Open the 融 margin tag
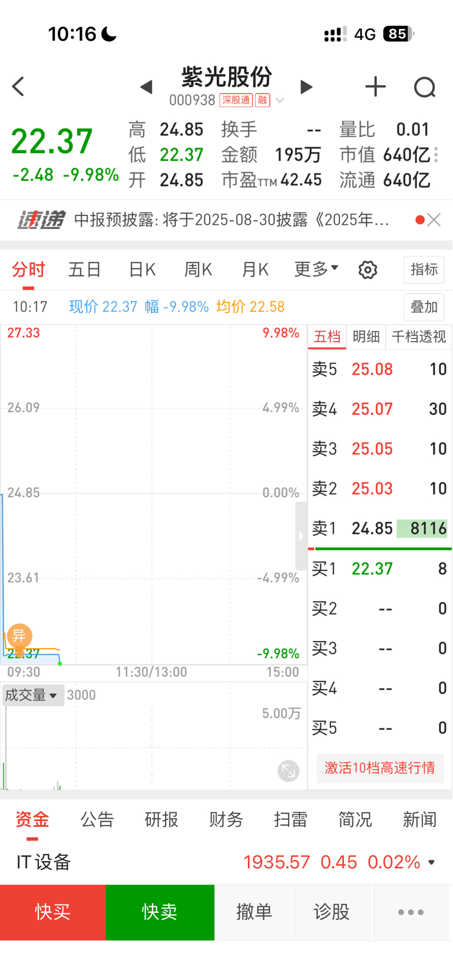453x980 pixels. [x=262, y=100]
